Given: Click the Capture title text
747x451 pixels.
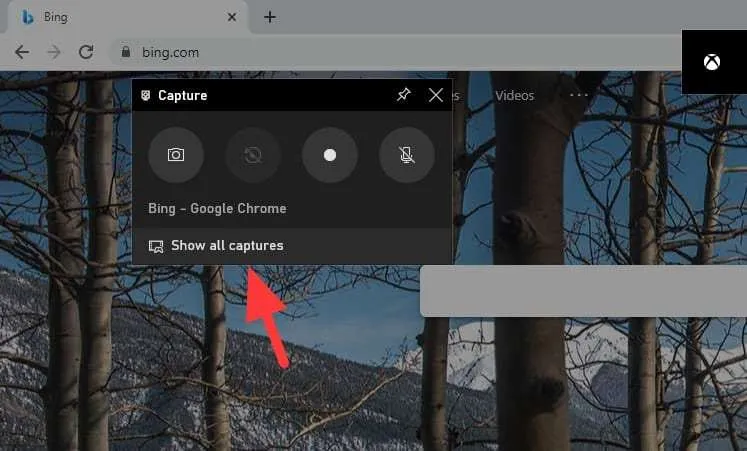Looking at the screenshot, I should tap(182, 96).
